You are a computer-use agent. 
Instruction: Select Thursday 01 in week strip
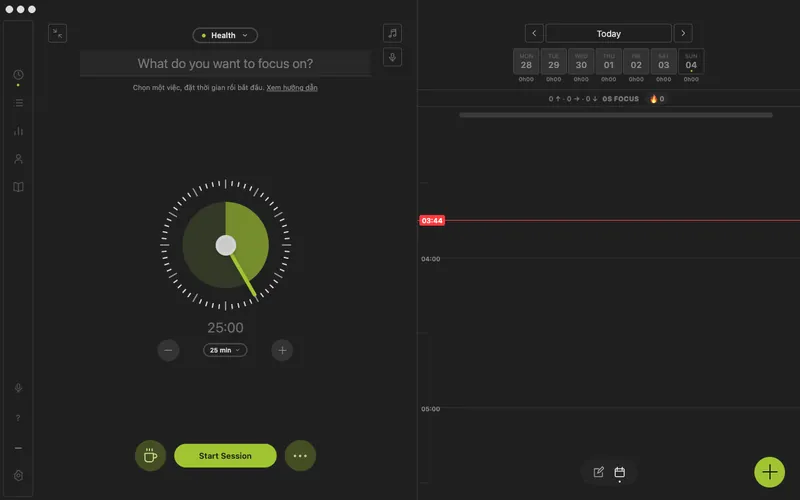[x=609, y=62]
